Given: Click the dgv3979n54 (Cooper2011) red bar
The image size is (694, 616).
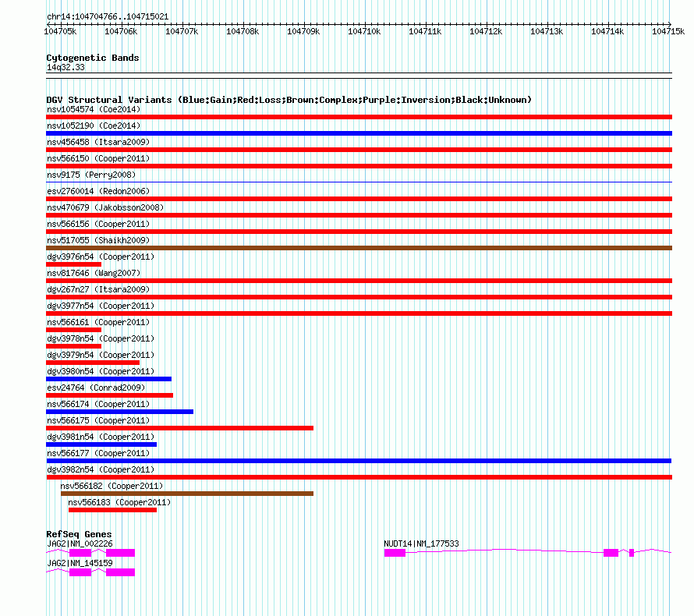Looking at the screenshot, I should (93, 363).
